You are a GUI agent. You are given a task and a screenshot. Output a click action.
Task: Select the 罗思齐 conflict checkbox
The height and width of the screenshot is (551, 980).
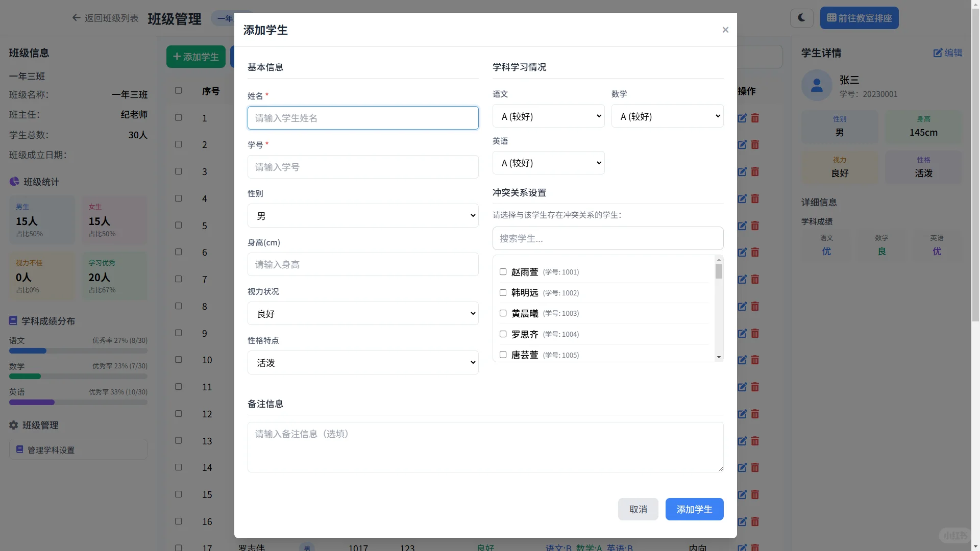pyautogui.click(x=503, y=334)
